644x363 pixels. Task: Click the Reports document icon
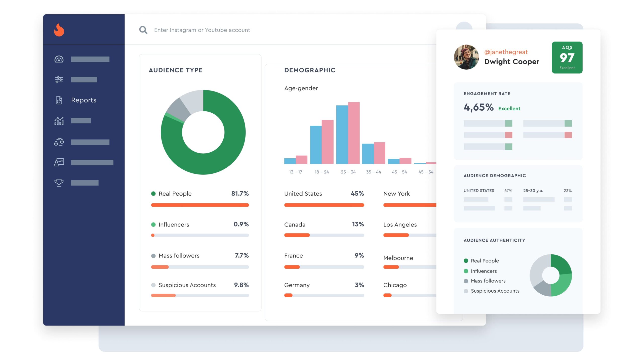tap(59, 100)
